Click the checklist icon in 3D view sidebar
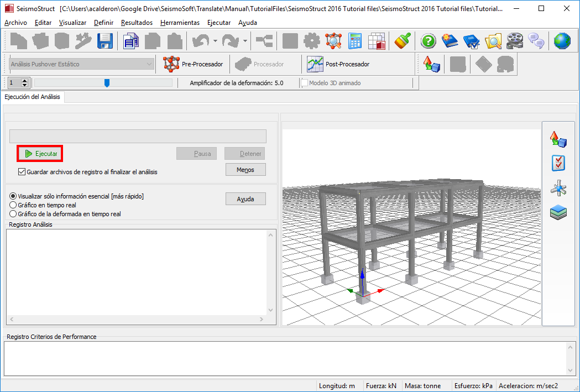Screen dimensions: 580x392 coord(558,163)
